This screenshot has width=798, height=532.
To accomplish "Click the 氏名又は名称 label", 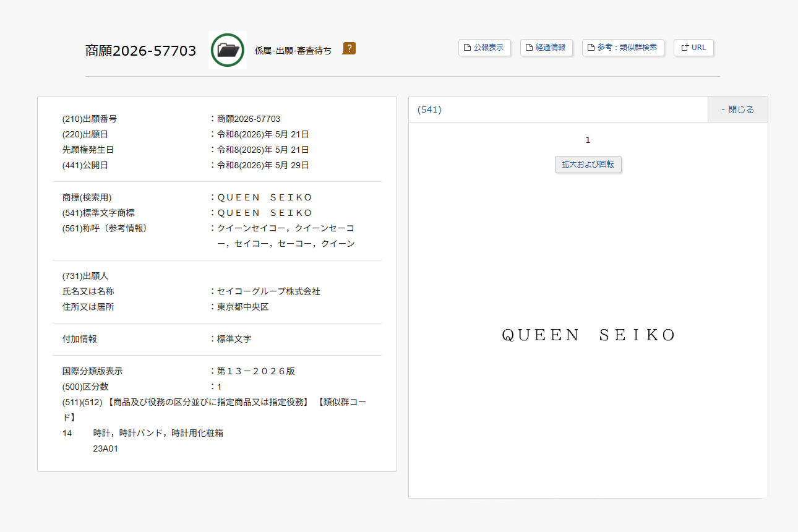I will coord(88,291).
